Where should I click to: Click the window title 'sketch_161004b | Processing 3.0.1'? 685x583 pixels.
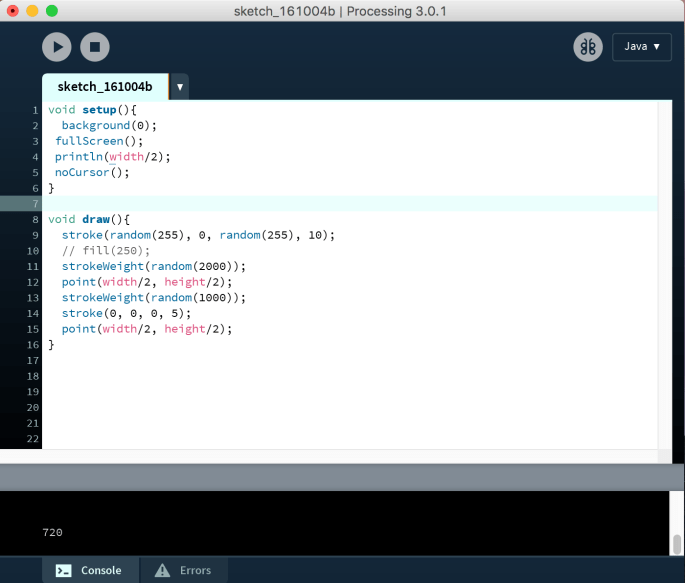(x=340, y=11)
